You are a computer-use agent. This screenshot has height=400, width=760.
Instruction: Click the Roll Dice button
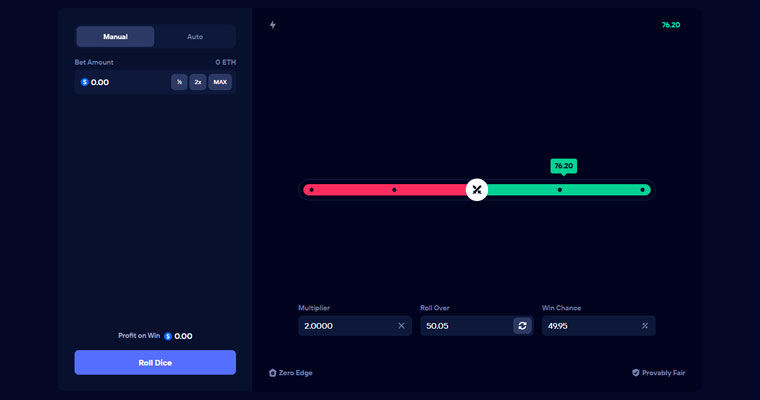coord(155,362)
